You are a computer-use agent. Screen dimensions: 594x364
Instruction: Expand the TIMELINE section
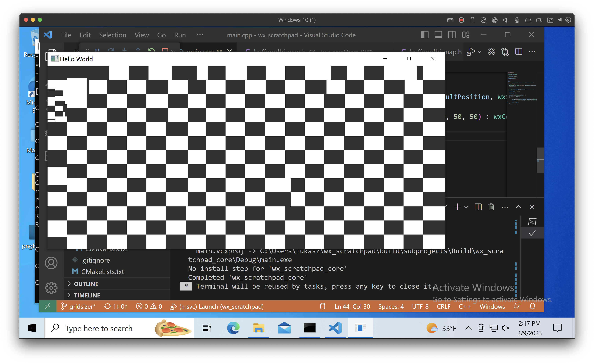87,295
